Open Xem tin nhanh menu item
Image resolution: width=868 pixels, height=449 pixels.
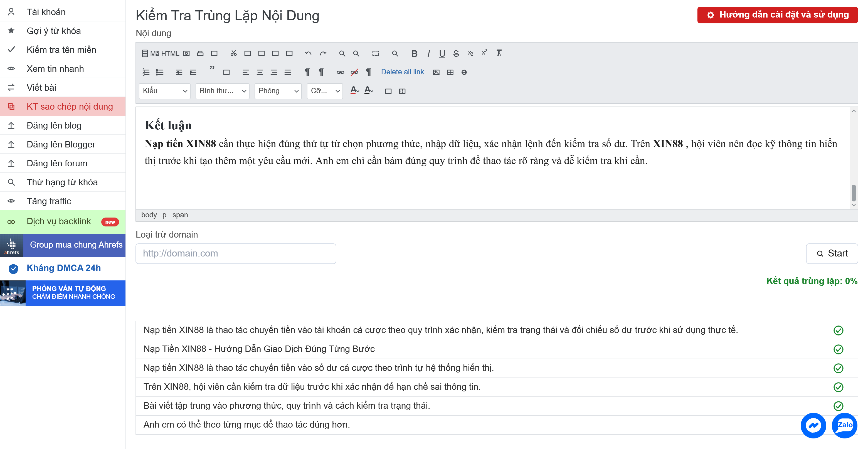coord(63,68)
